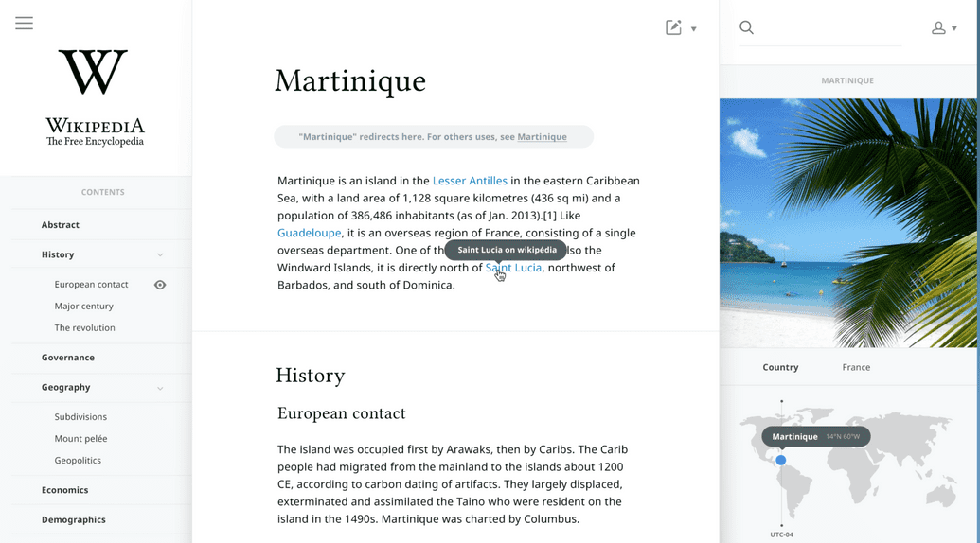The image size is (980, 543).
Task: Jump to Major century subsection
Action: pyautogui.click(x=83, y=306)
